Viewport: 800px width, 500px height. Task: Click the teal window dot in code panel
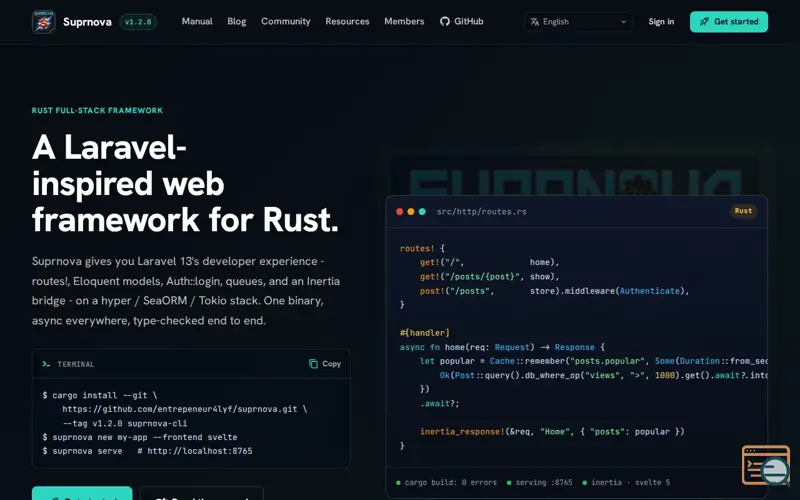tap(422, 212)
